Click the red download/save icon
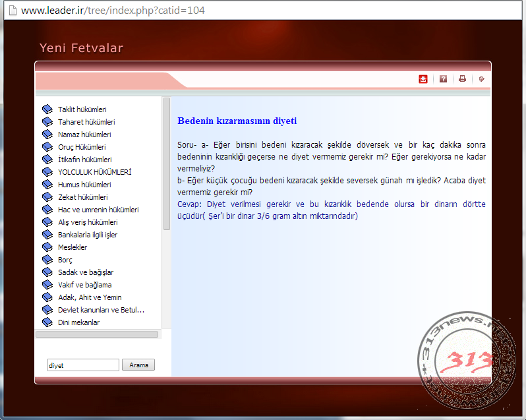The width and height of the screenshot is (526, 420). click(x=423, y=79)
